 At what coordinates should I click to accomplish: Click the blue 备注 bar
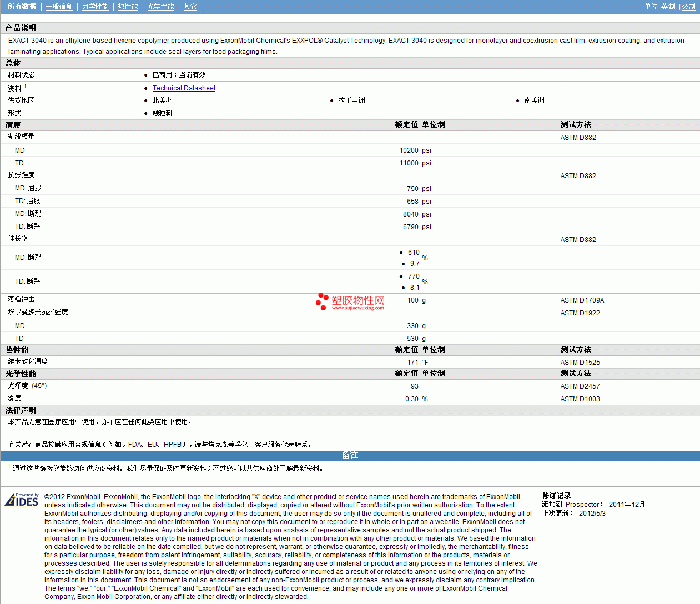pyautogui.click(x=350, y=455)
